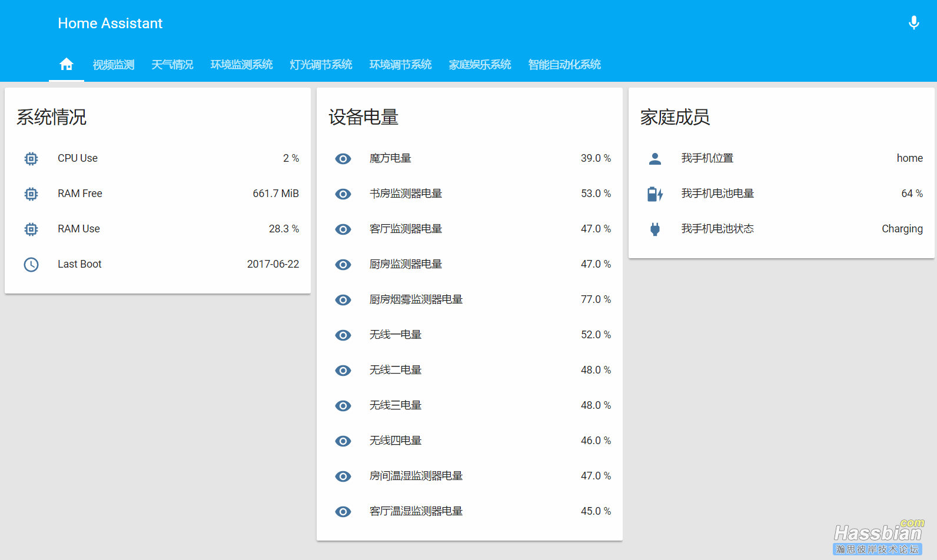Viewport: 937px width, 560px height.
Task: Click the 2017-06-22 last boot value
Action: click(x=273, y=264)
